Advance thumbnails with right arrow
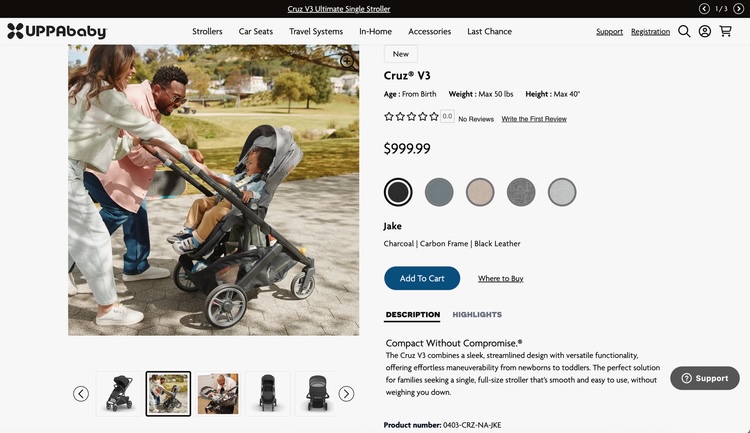 pyautogui.click(x=346, y=394)
